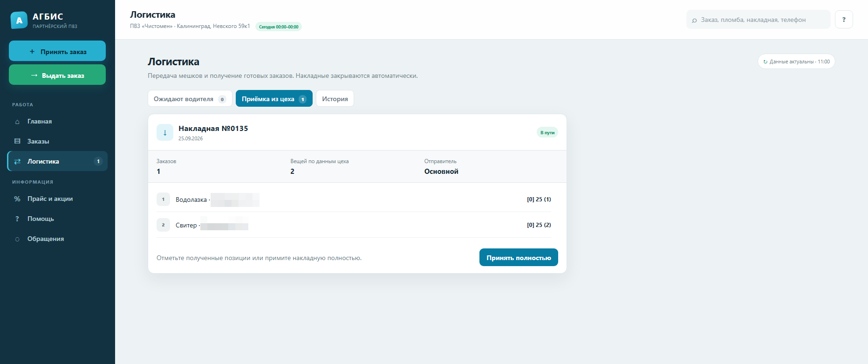This screenshot has width=868, height=364.
Task: Click the help question button in header
Action: tap(844, 20)
